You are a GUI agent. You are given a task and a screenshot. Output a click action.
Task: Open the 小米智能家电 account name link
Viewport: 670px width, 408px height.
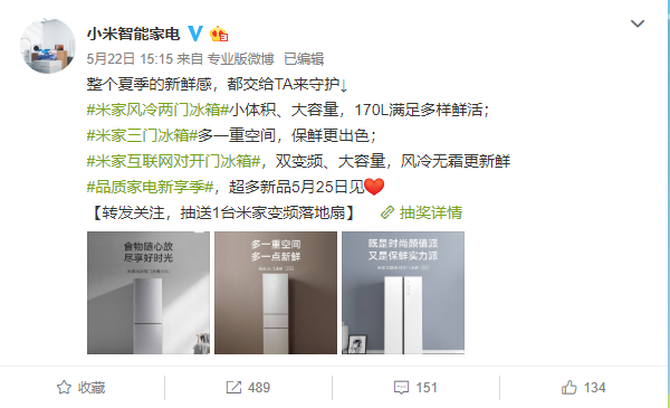(133, 34)
